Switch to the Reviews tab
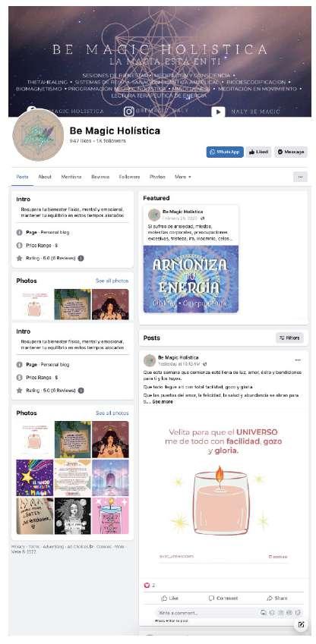Image resolution: width=316 pixels, height=644 pixels. point(100,177)
